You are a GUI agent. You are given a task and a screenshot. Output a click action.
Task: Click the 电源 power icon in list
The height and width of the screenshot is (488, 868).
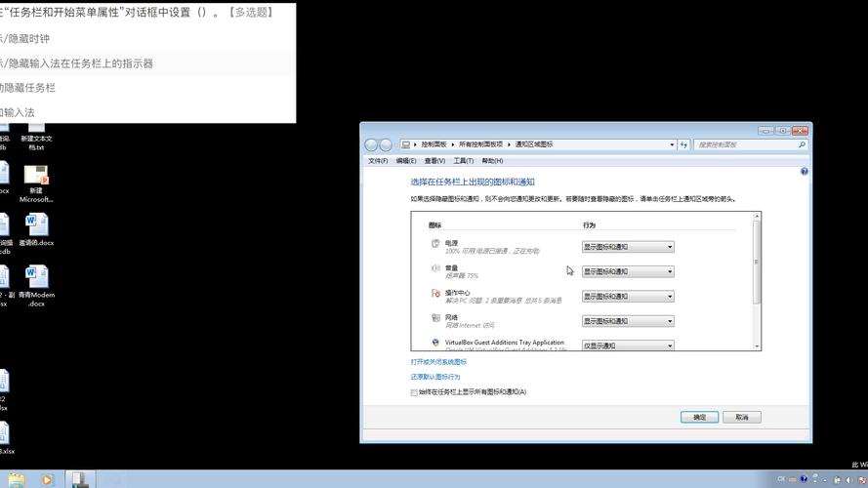(x=435, y=244)
